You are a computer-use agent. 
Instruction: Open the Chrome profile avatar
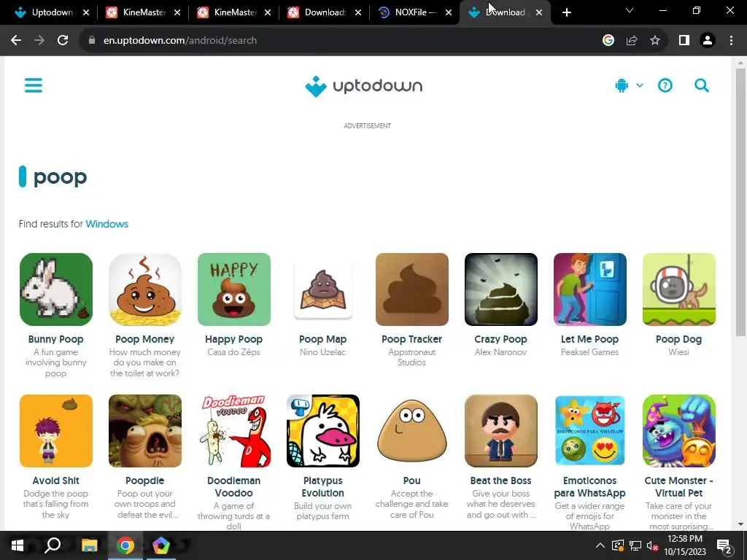[x=708, y=41]
